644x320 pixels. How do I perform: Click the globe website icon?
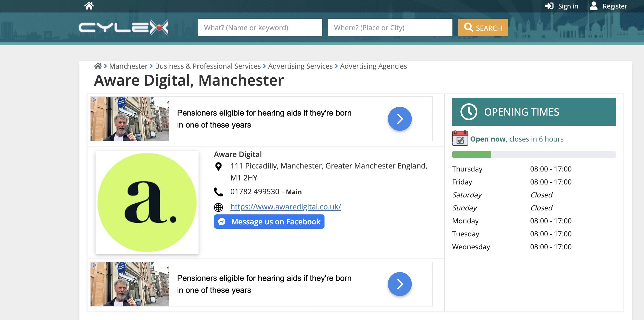point(218,207)
